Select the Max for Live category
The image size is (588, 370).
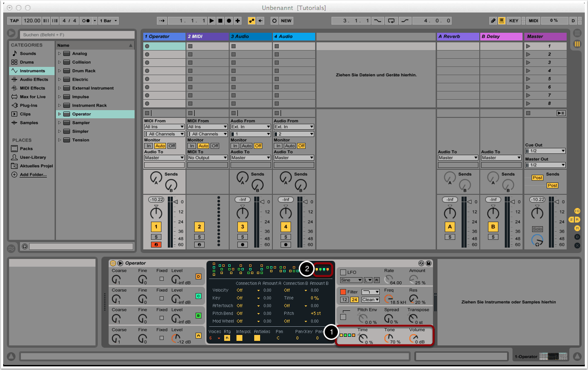[x=31, y=97]
